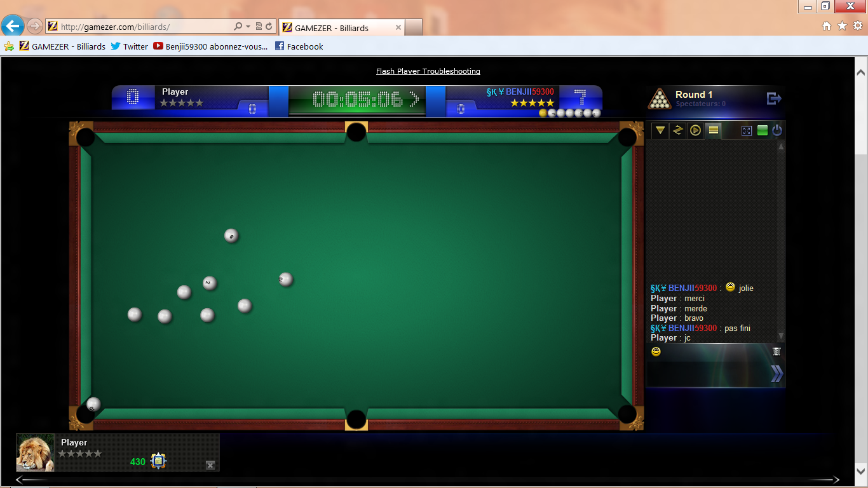This screenshot has width=868, height=488.
Task: Click the "Player : bravo" chat line
Action: coord(677,318)
